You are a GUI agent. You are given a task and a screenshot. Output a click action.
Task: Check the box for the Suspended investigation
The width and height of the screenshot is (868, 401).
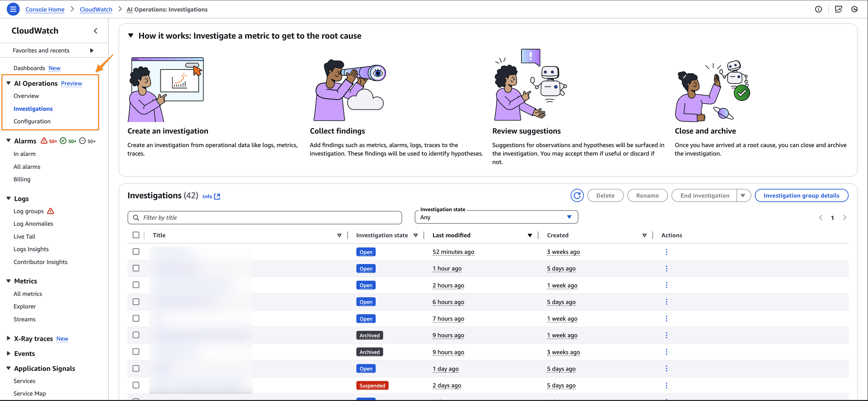tap(136, 385)
